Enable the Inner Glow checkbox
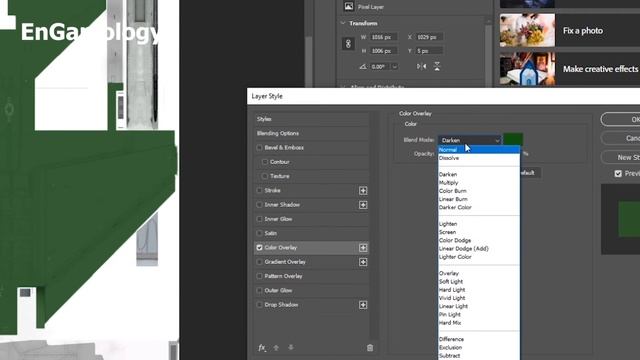The image size is (640, 360). click(259, 219)
